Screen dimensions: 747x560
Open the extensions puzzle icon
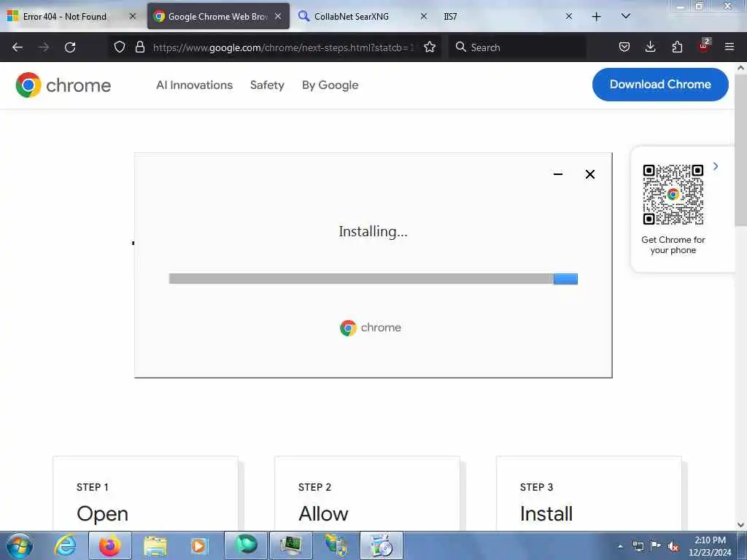[677, 47]
